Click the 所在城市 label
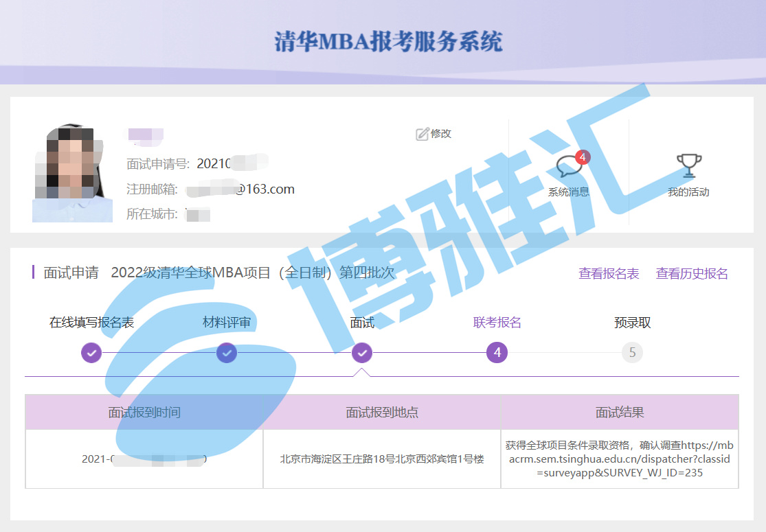The height and width of the screenshot is (532, 766). (152, 213)
